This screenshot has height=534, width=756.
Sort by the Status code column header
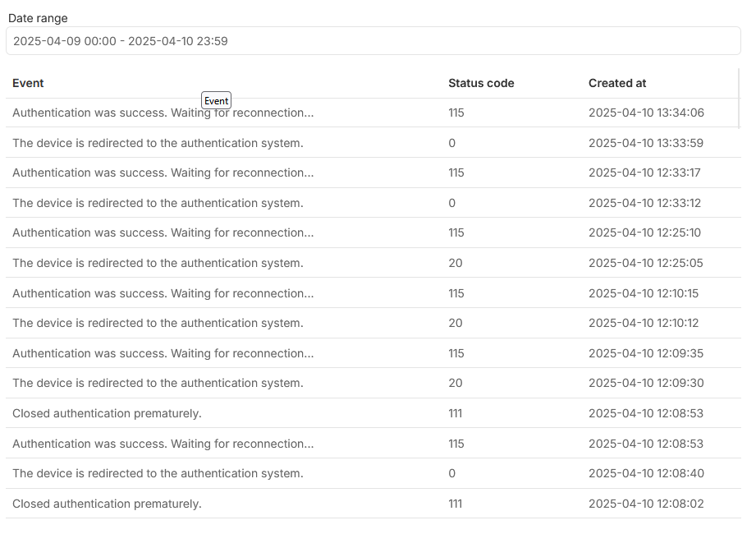[481, 83]
